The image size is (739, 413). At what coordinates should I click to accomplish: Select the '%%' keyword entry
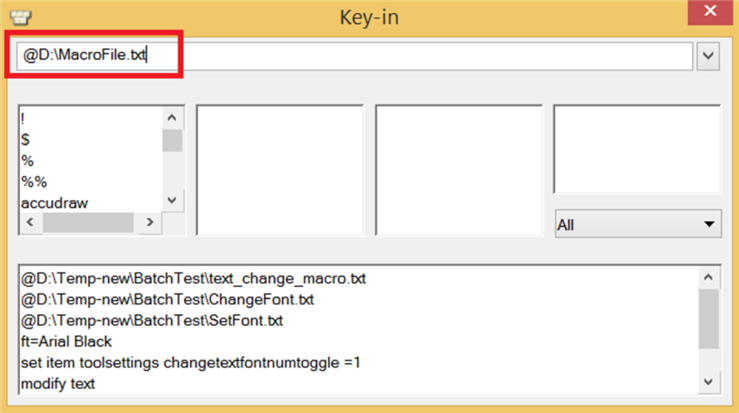(34, 182)
